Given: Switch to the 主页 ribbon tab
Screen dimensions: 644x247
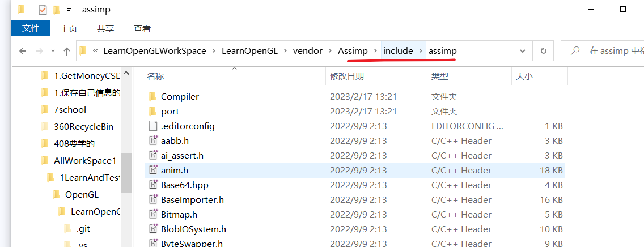Looking at the screenshot, I should click(x=69, y=28).
